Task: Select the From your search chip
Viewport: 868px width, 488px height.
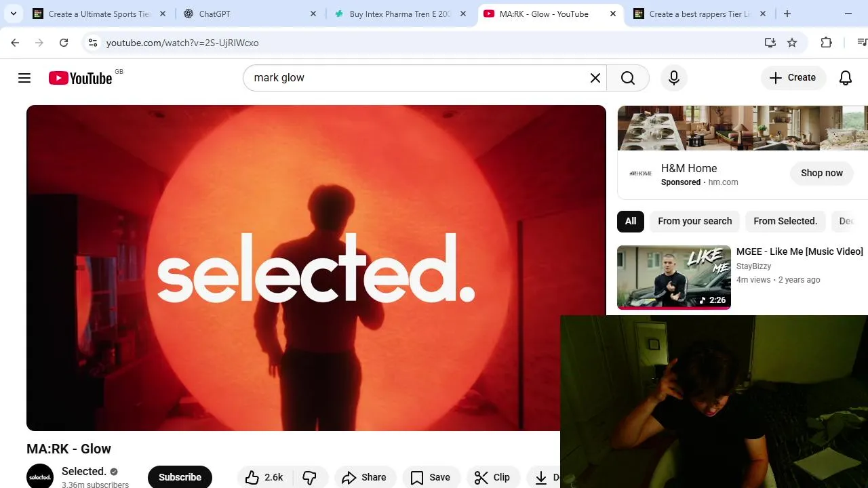Action: 695,221
